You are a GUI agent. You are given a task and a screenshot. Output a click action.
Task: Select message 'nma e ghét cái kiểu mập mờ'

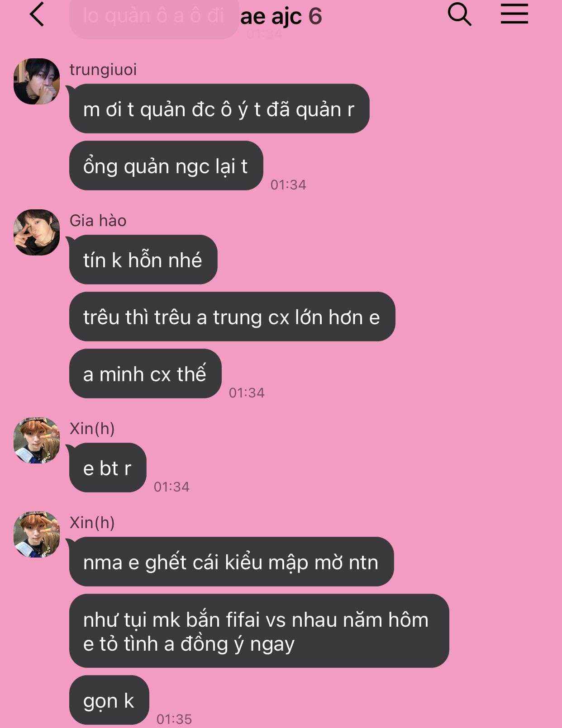(231, 562)
